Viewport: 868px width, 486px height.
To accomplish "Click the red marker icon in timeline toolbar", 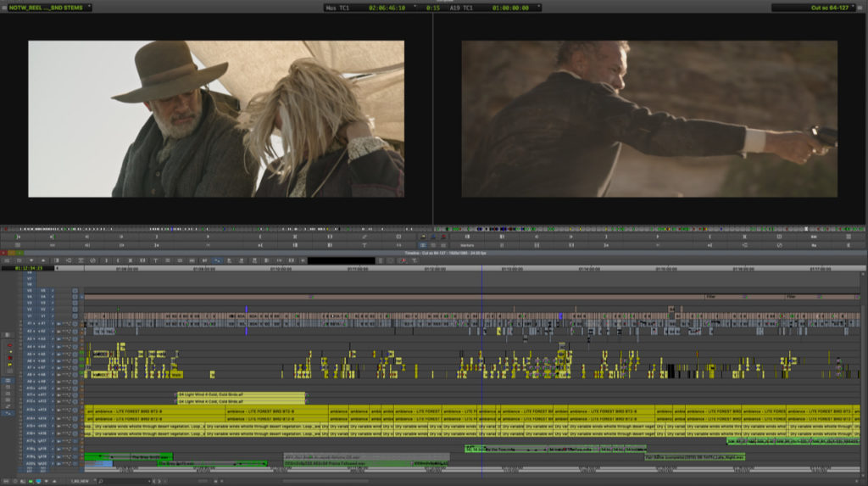I will pyautogui.click(x=403, y=260).
